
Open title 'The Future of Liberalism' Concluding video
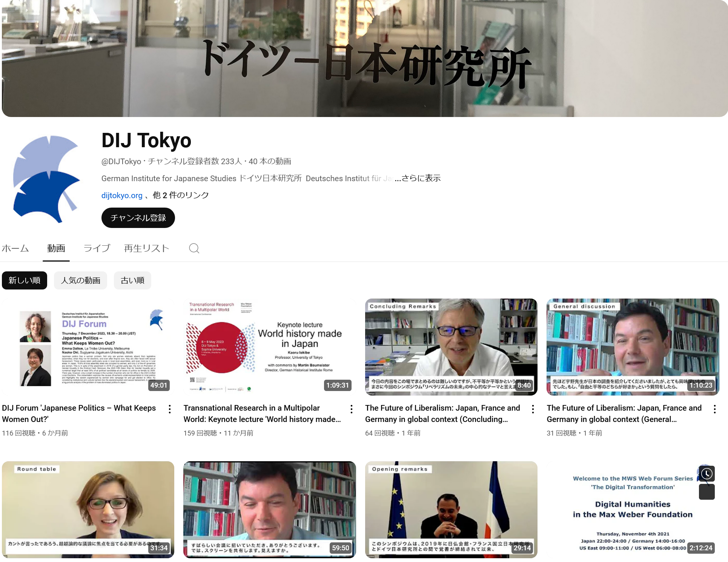[x=442, y=414]
